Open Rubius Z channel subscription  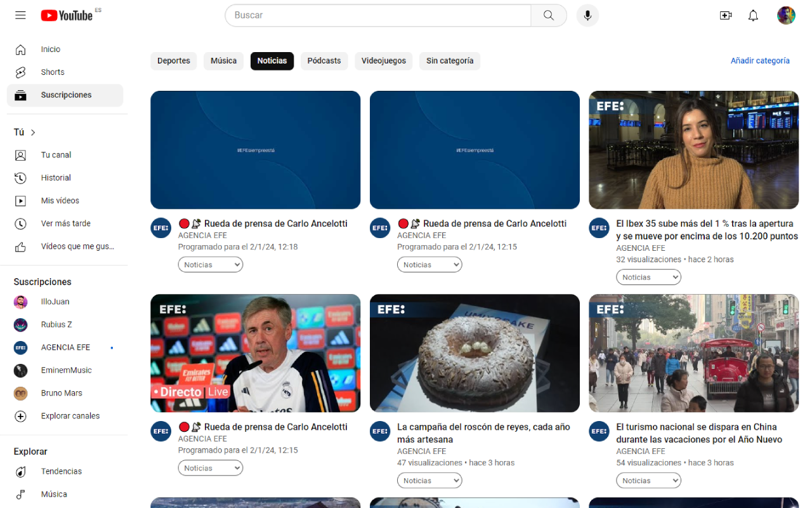point(65,324)
